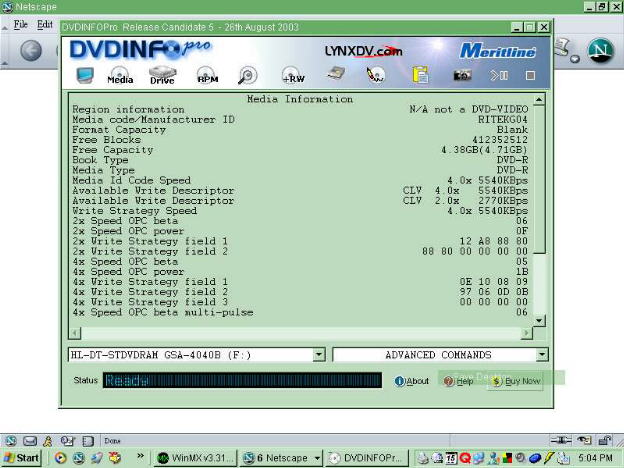
Task: Click the monitor icon in DVDINFOPro toolbar
Action: click(x=84, y=75)
